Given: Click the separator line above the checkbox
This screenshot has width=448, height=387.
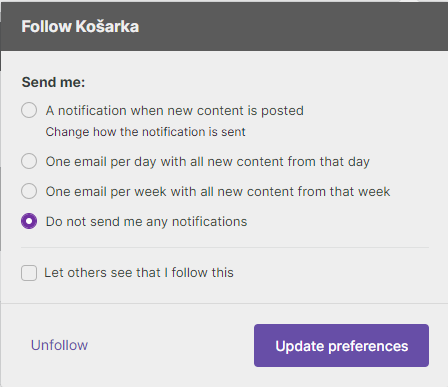Looking at the screenshot, I should coord(225,248).
